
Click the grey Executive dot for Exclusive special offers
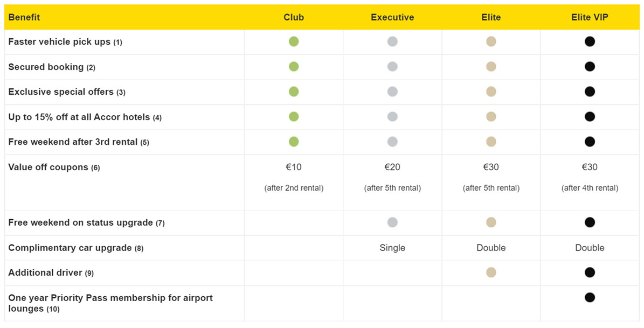point(392,92)
